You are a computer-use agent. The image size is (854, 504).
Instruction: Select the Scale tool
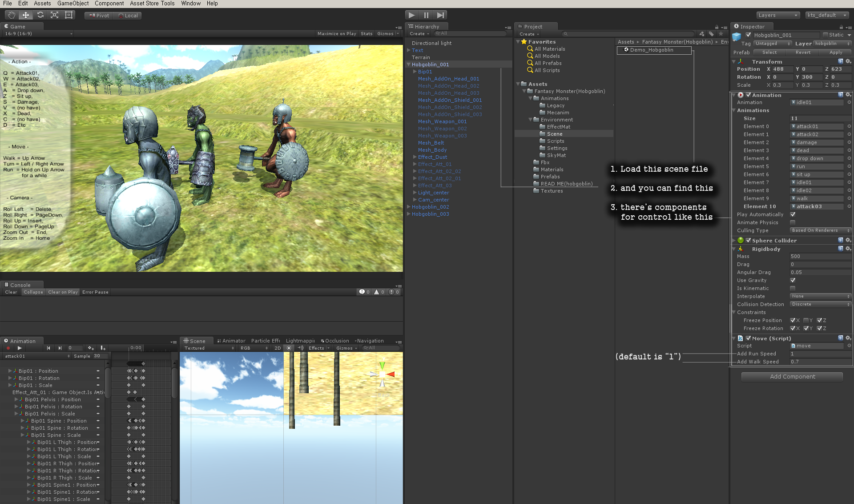pos(54,15)
